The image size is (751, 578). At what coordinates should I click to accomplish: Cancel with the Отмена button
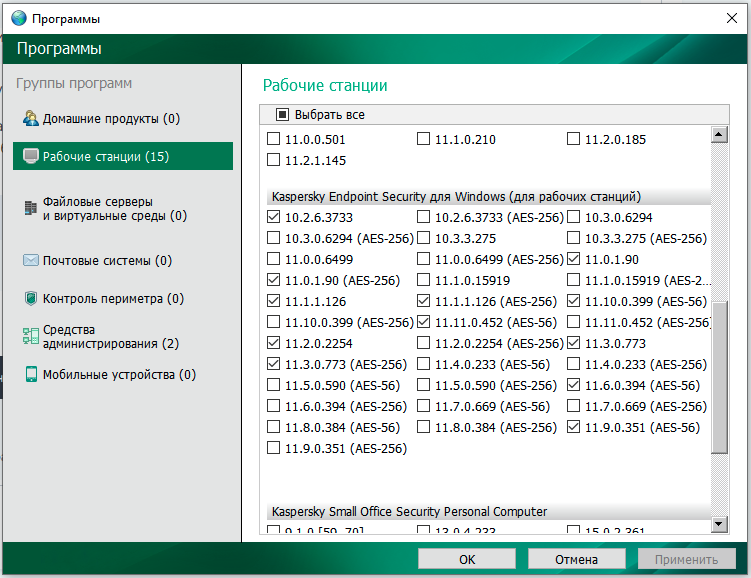tap(577, 559)
